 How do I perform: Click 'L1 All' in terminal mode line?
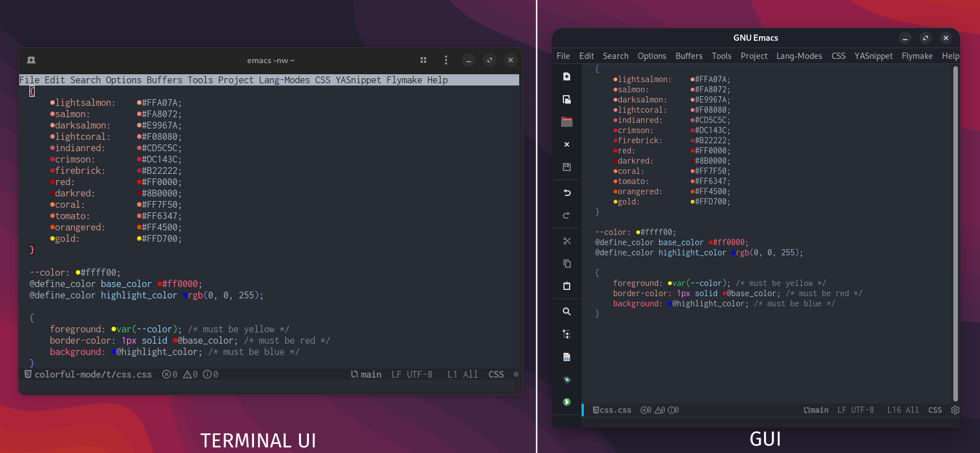click(x=463, y=374)
